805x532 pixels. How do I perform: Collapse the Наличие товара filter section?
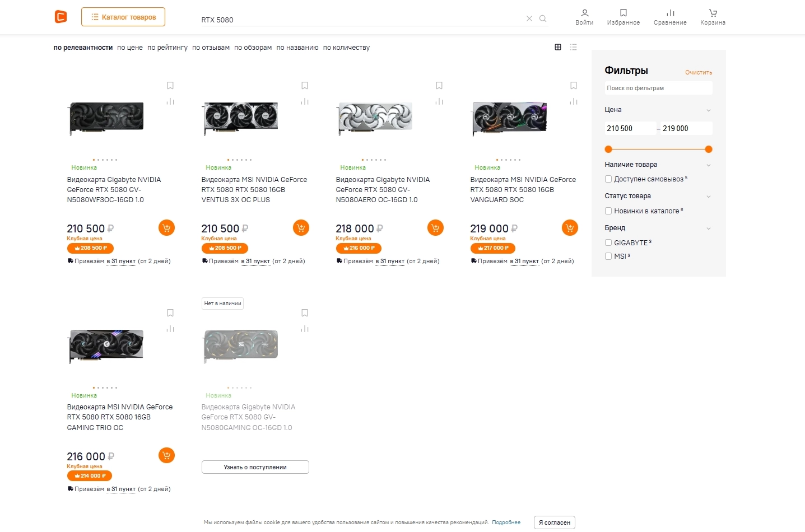(x=709, y=165)
